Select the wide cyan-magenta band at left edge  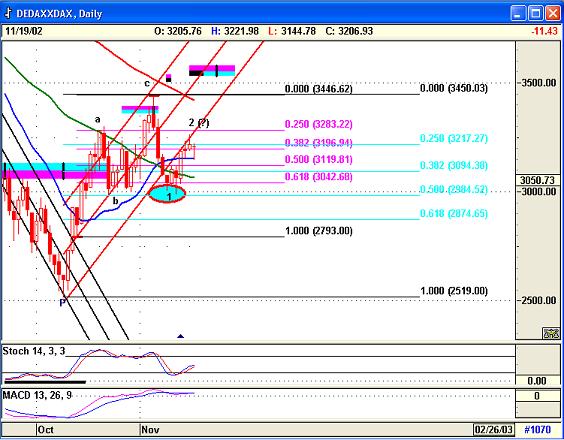coord(55,171)
